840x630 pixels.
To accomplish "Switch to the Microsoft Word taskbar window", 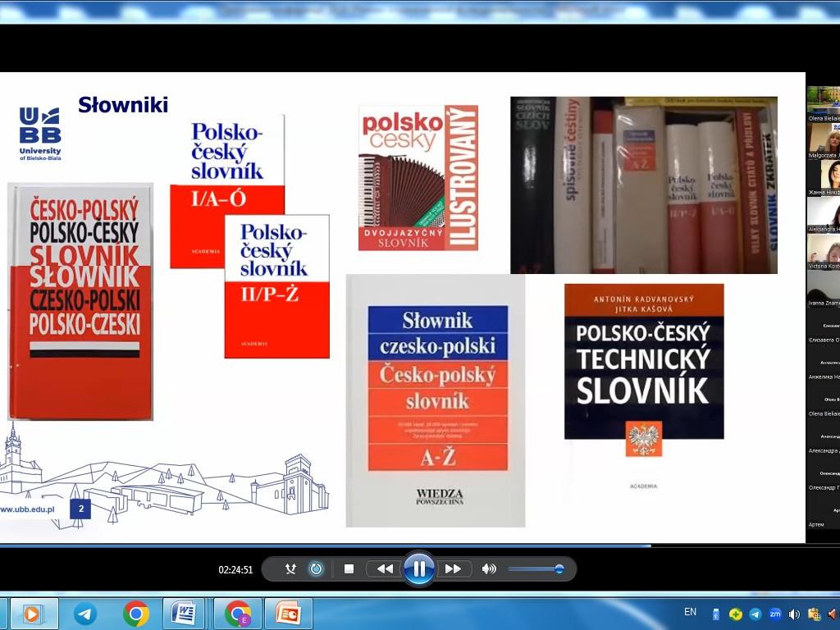I will coord(184,614).
